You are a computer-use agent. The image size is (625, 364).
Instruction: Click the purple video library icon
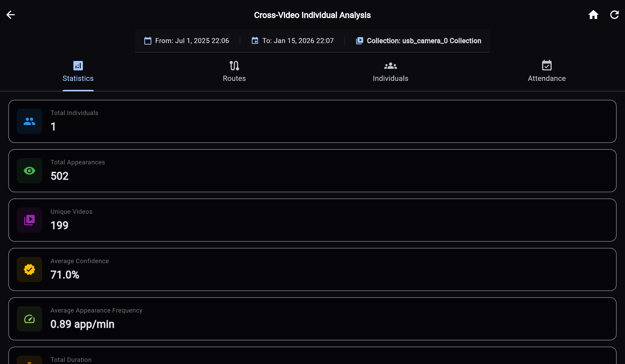[29, 220]
